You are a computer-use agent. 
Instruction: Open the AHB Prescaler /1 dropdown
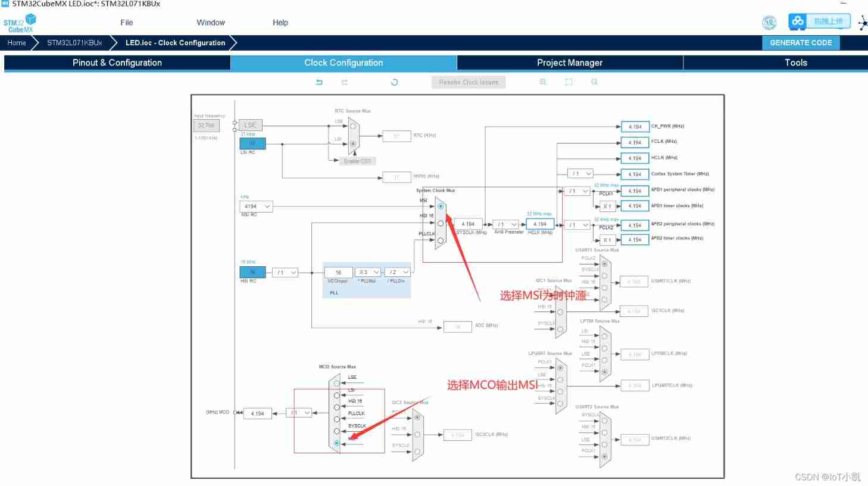506,225
